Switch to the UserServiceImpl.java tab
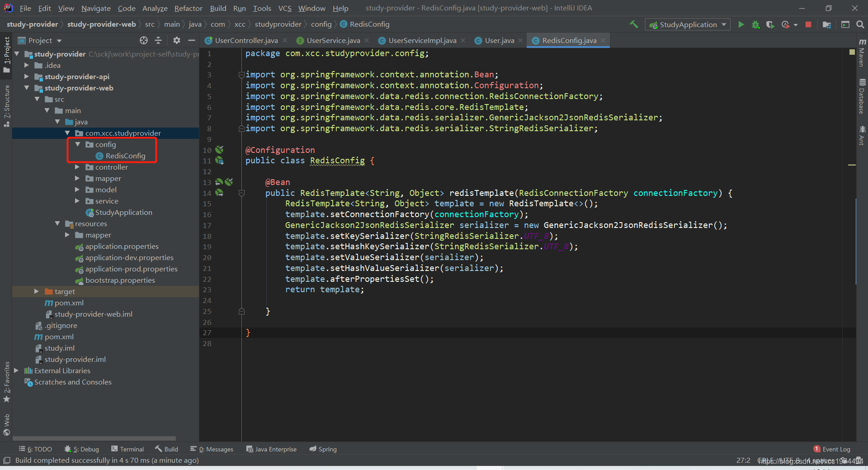This screenshot has height=470, width=868. (x=422, y=40)
